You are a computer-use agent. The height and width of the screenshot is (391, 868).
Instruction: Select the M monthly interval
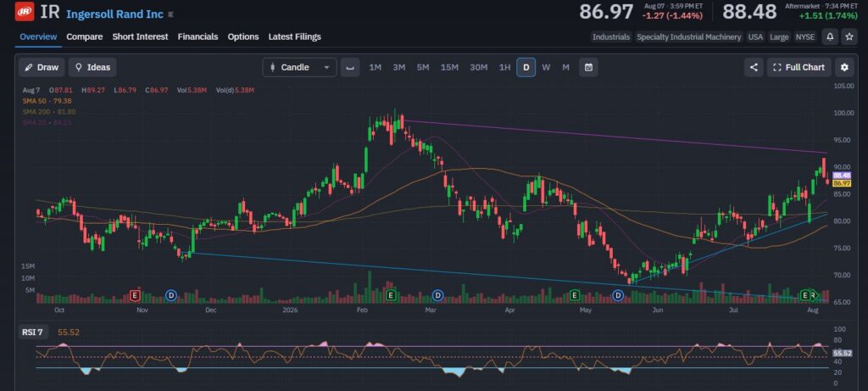coord(565,67)
